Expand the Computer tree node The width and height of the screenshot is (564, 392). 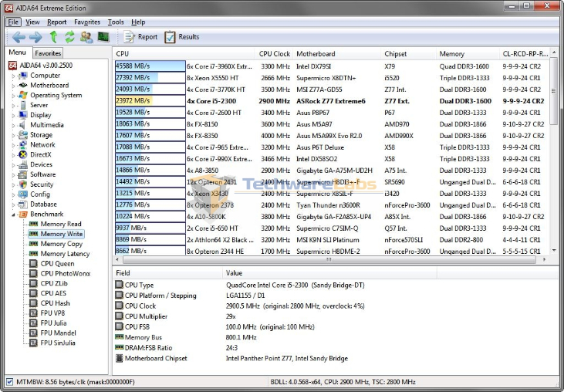click(x=13, y=76)
